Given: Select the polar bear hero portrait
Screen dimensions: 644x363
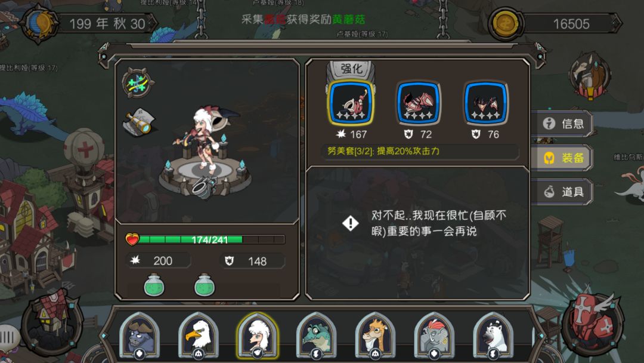Looking at the screenshot, I should (x=493, y=336).
